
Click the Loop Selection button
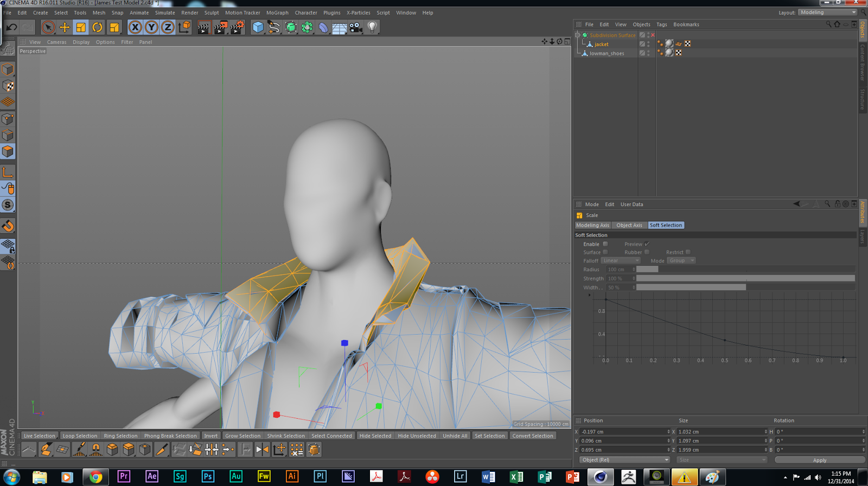tap(80, 436)
